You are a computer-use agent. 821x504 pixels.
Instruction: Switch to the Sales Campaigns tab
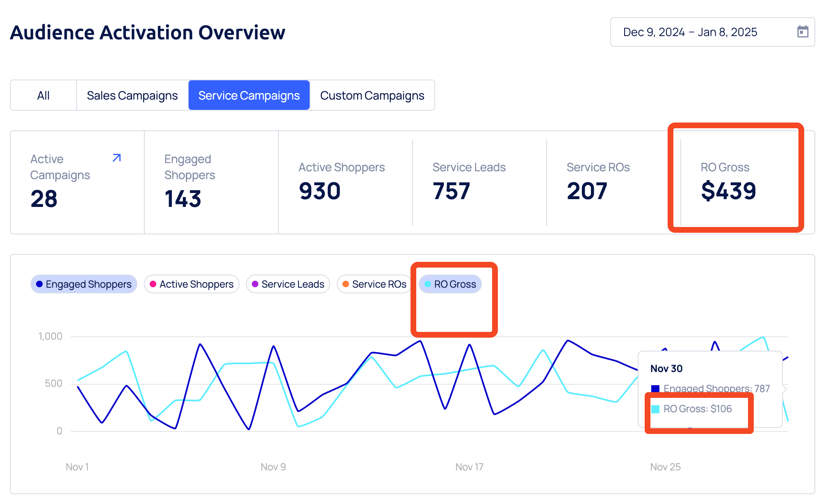tap(132, 95)
